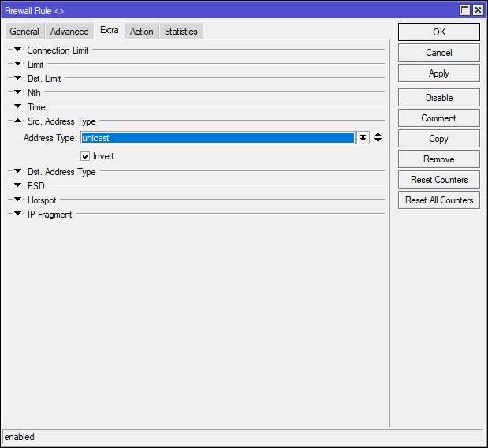The width and height of the screenshot is (488, 448).
Task: Uncheck the Invert checkbox
Action: pos(85,156)
